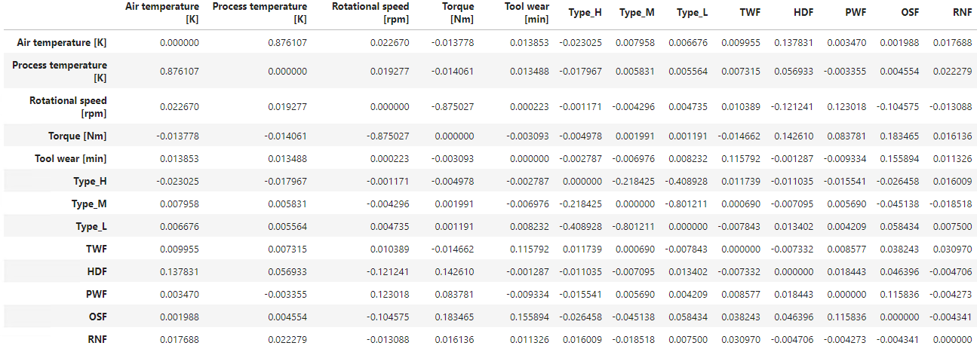Select the Torque [Nm] row label
Screen dimensions: 980x355
74,136
